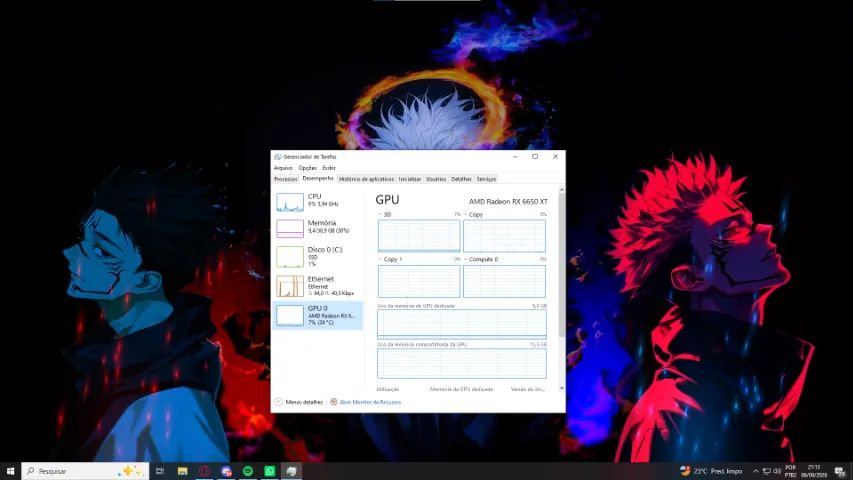Click the Resource Monitor icon beside the link

[333, 402]
